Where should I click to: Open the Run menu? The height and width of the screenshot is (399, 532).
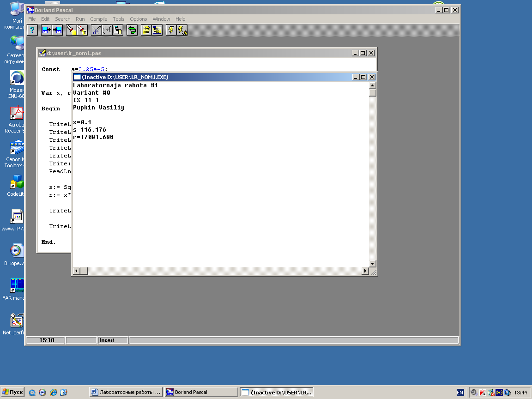pyautogui.click(x=80, y=19)
